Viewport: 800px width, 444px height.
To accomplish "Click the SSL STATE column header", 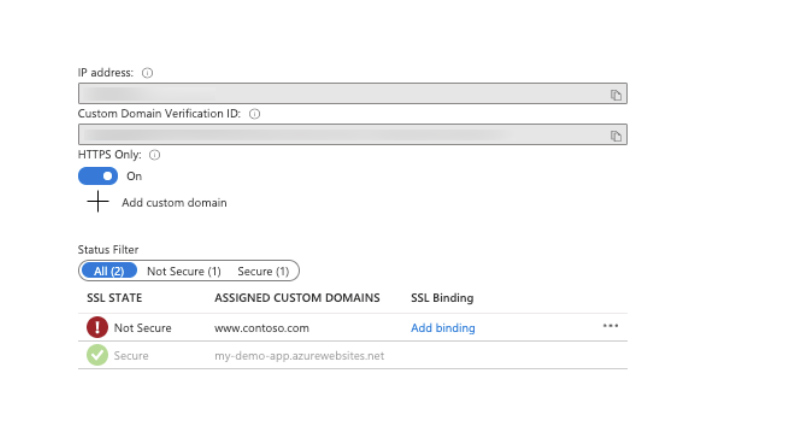I will click(x=114, y=298).
